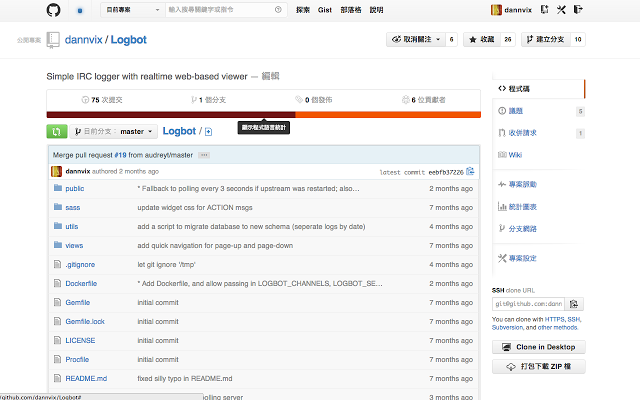This screenshot has width=640, height=400.
Task: Open the GitHub Octocat home logo
Action: (53, 10)
